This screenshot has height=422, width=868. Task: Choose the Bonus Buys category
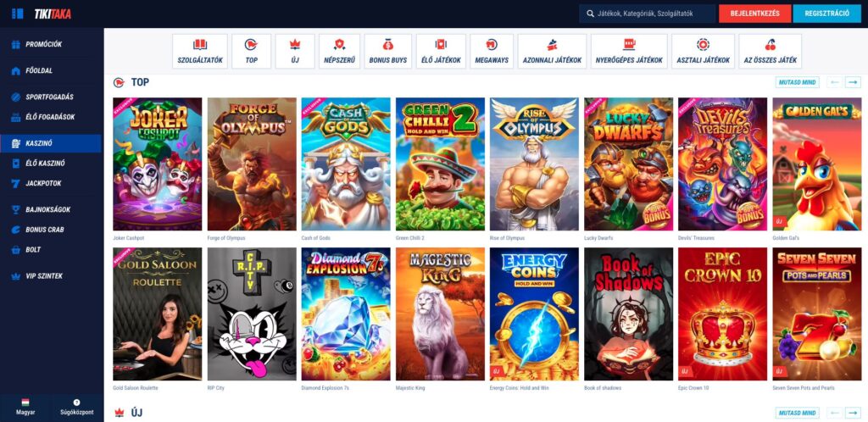[388, 51]
